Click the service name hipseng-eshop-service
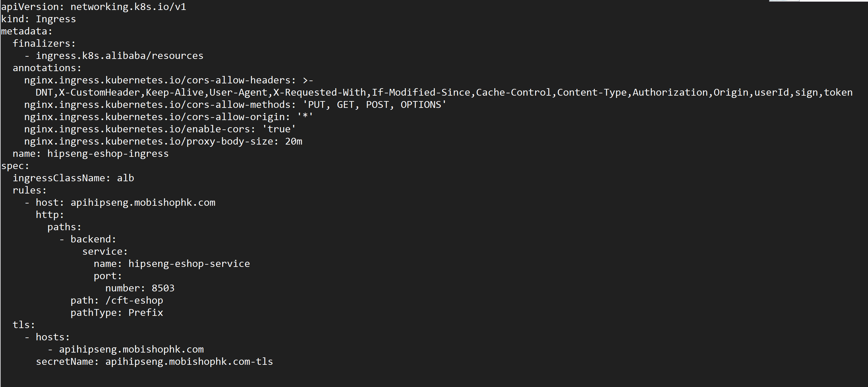The height and width of the screenshot is (387, 868). (189, 264)
